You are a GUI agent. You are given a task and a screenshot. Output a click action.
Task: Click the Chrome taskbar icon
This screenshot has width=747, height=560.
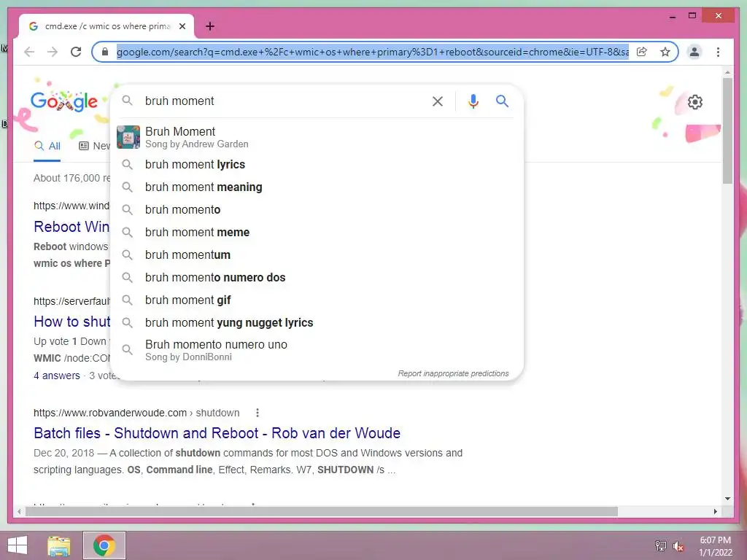(x=104, y=545)
